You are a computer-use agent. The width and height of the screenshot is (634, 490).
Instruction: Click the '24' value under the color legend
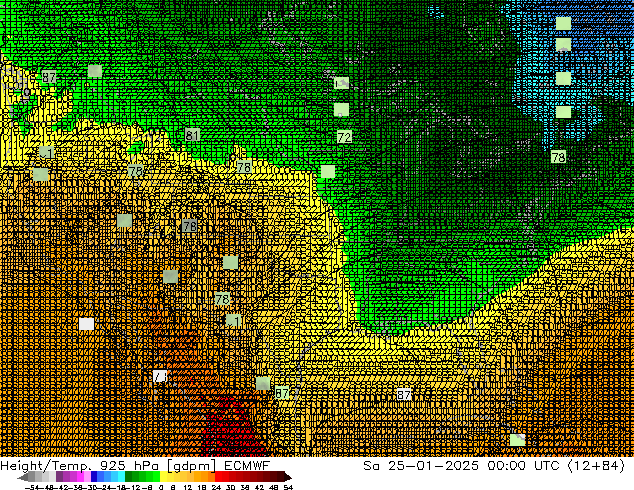[216, 488]
